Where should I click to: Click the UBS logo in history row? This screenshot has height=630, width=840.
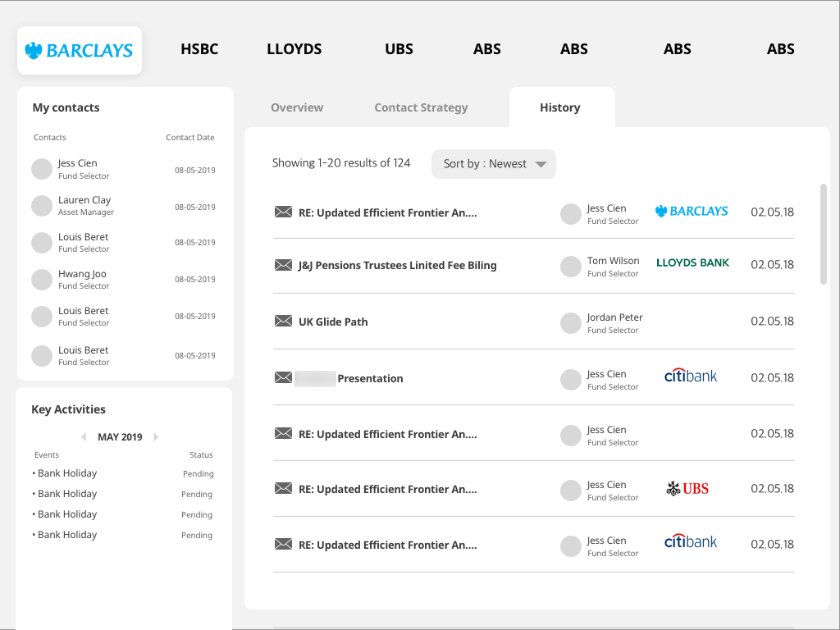click(687, 489)
